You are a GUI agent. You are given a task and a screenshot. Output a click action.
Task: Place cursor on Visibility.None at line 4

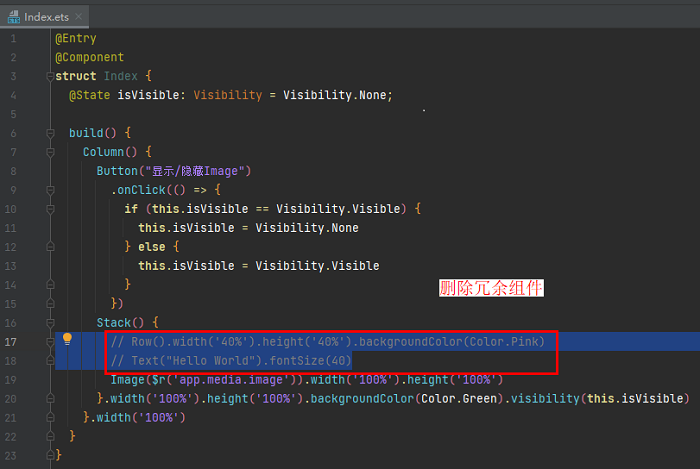click(337, 95)
